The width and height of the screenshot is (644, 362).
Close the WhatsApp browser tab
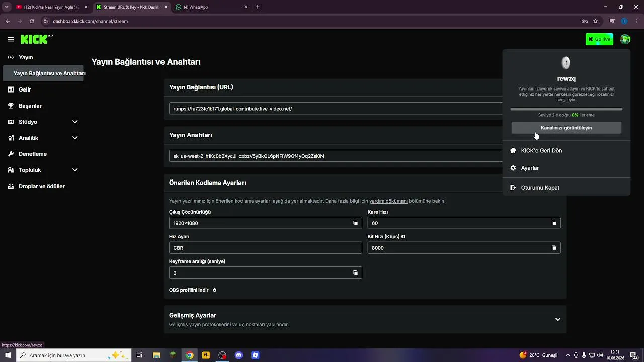(246, 7)
